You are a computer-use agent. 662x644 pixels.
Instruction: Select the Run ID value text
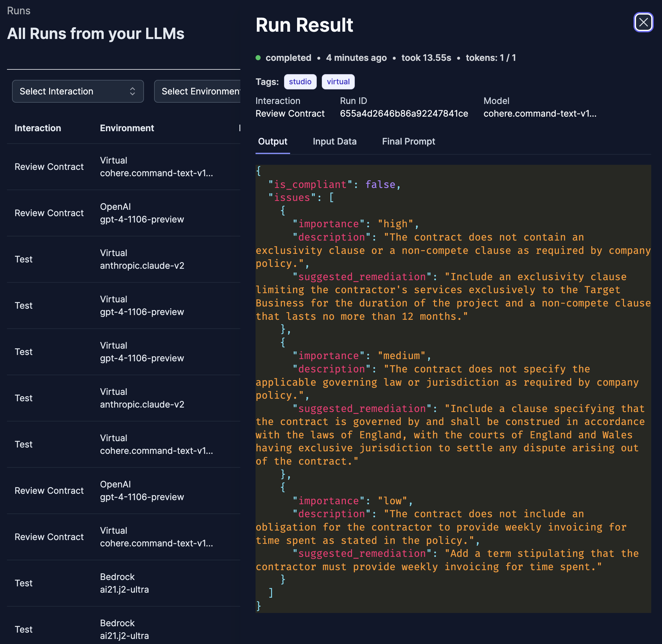pyautogui.click(x=404, y=114)
